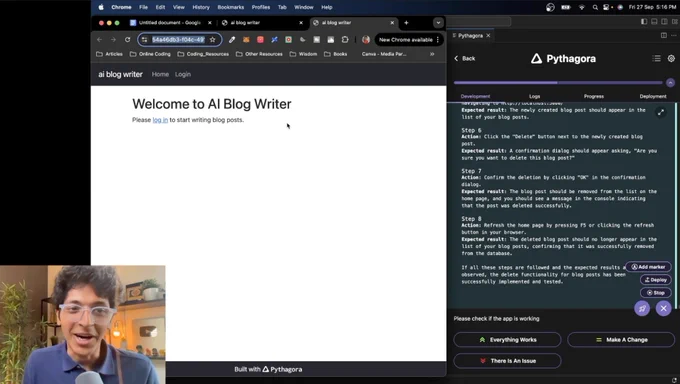The width and height of the screenshot is (680, 384).
Task: Click the battery icon in menu bar
Action: tap(566, 7)
